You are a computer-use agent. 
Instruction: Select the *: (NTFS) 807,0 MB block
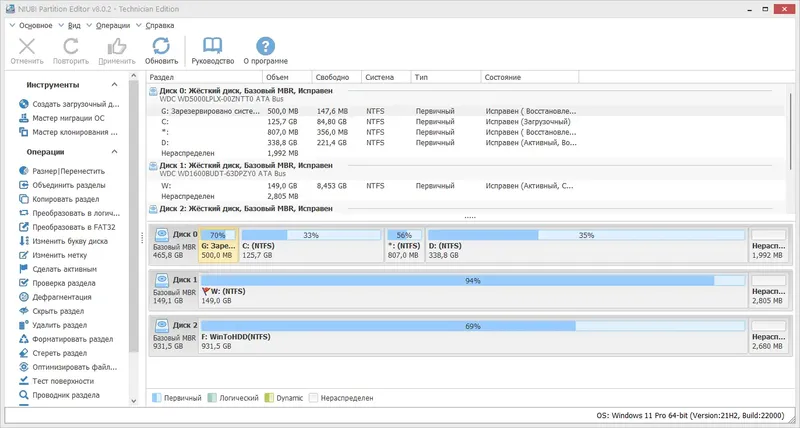click(404, 245)
